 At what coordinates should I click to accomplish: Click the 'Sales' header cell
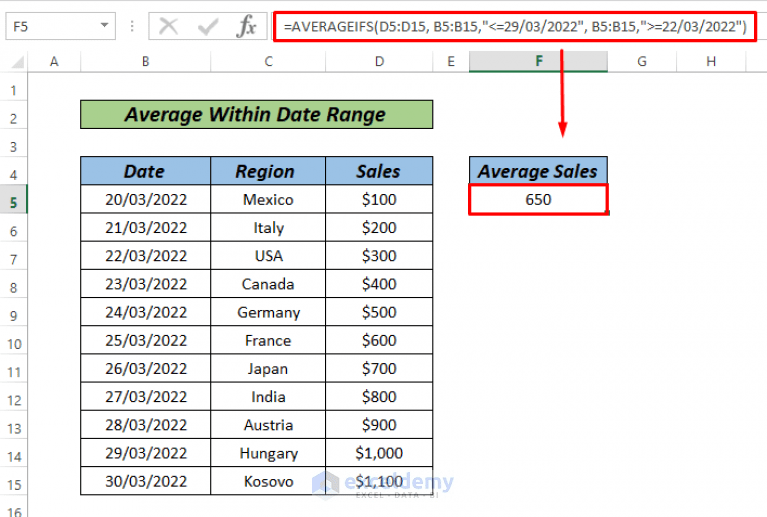(379, 171)
